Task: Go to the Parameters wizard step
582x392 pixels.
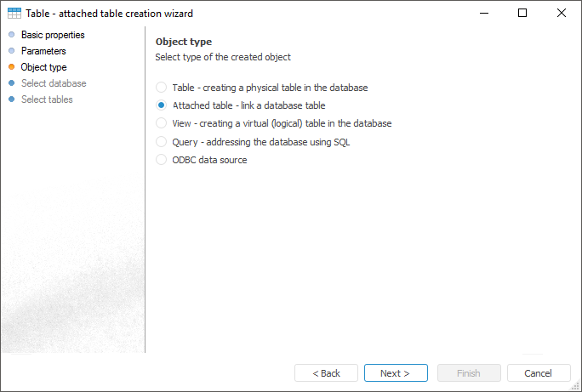Action: pyautogui.click(x=43, y=51)
